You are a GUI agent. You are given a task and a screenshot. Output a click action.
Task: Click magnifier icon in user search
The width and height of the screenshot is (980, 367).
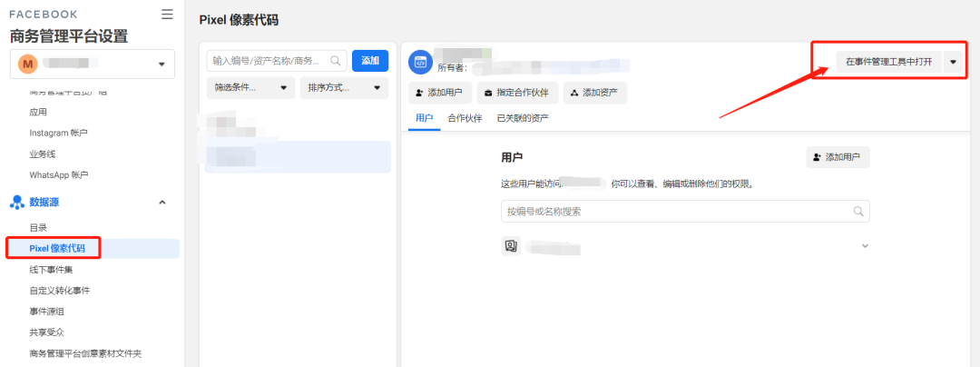[858, 212]
